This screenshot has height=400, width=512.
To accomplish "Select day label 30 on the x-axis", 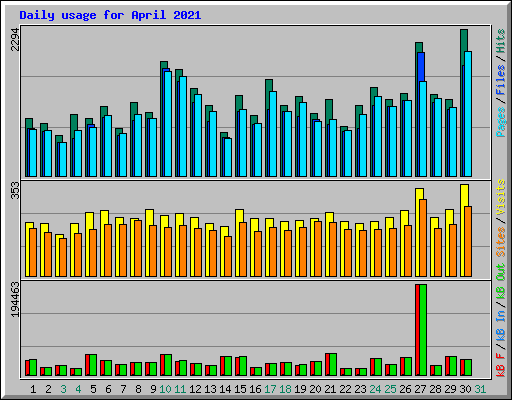I will pyautogui.click(x=465, y=389).
